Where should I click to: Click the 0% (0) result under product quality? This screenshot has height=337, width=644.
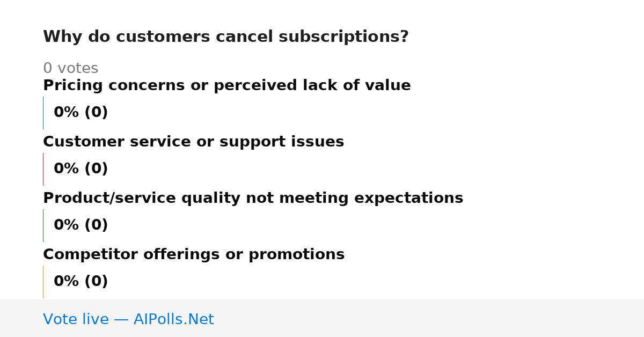click(x=81, y=225)
